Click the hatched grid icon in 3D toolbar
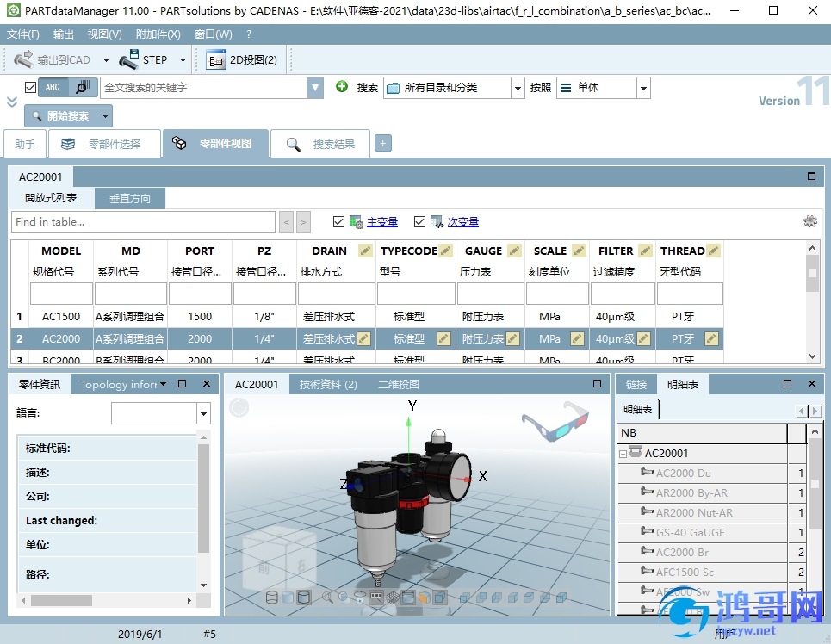 tap(392, 598)
